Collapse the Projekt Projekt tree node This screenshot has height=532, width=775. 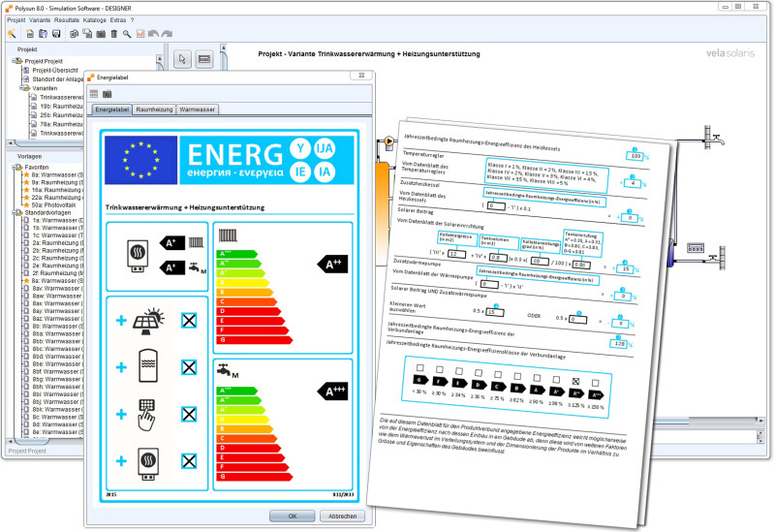[x=15, y=61]
